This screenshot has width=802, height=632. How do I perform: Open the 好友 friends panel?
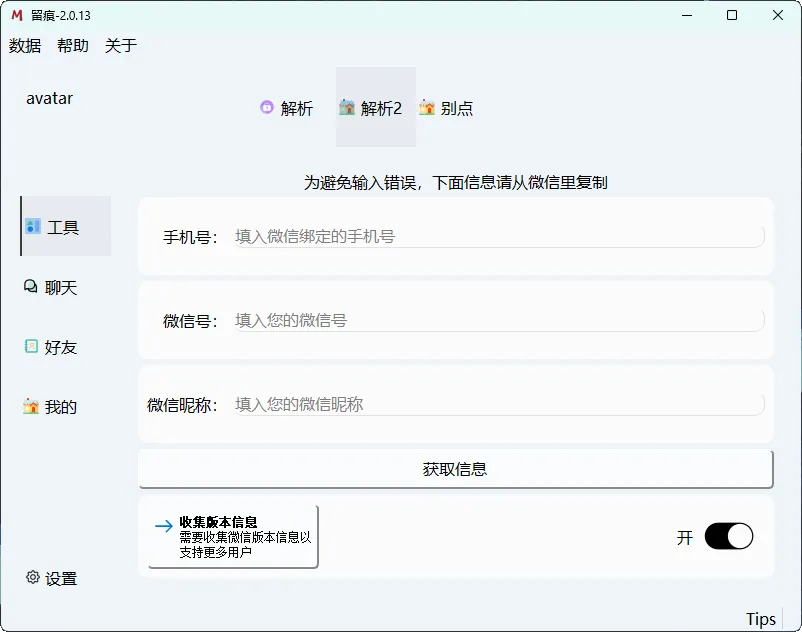pos(60,347)
